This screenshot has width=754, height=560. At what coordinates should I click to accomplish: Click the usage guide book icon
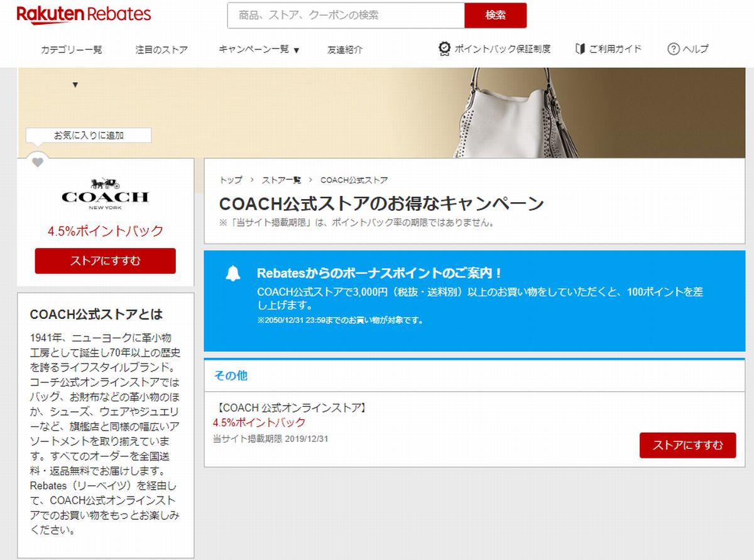coord(580,48)
